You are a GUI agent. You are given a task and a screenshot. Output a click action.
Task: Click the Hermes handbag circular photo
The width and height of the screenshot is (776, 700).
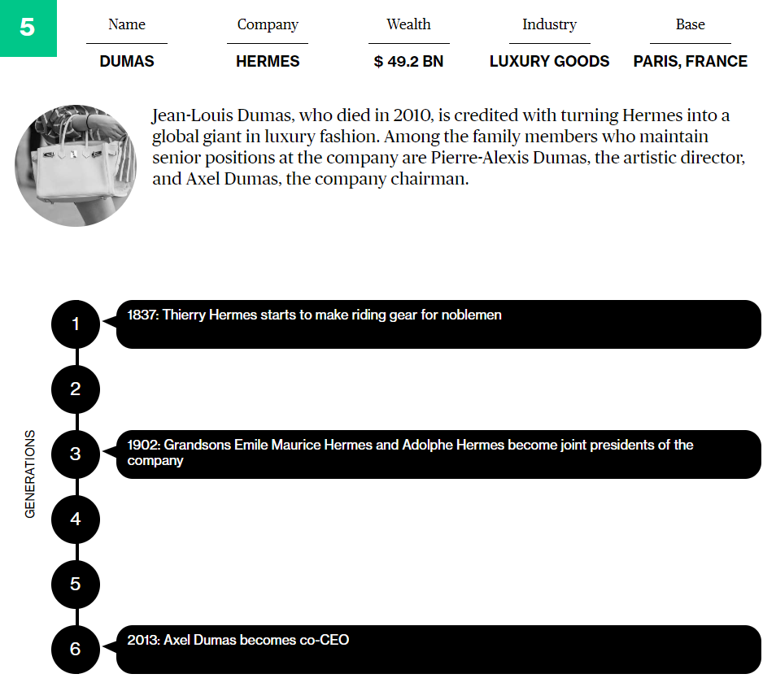point(76,165)
